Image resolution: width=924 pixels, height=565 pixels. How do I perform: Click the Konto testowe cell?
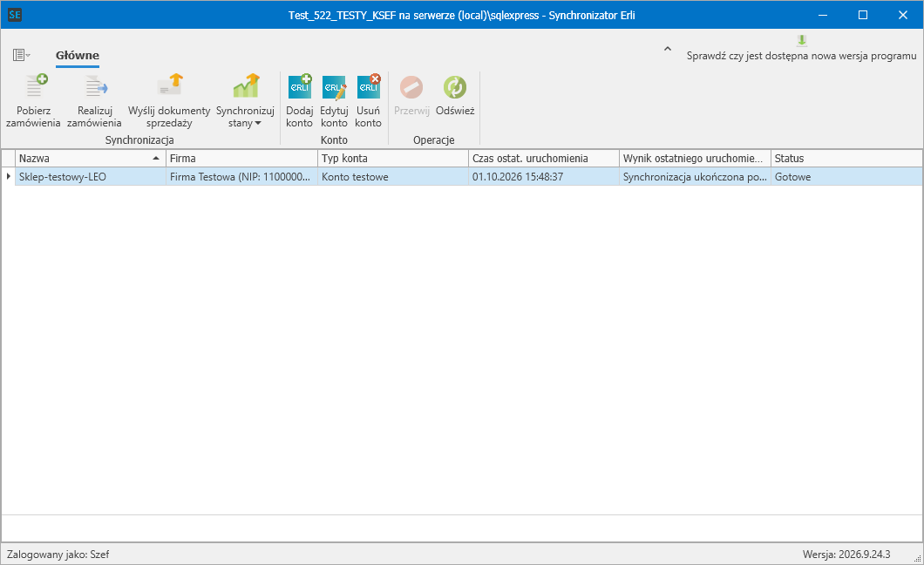tap(393, 177)
